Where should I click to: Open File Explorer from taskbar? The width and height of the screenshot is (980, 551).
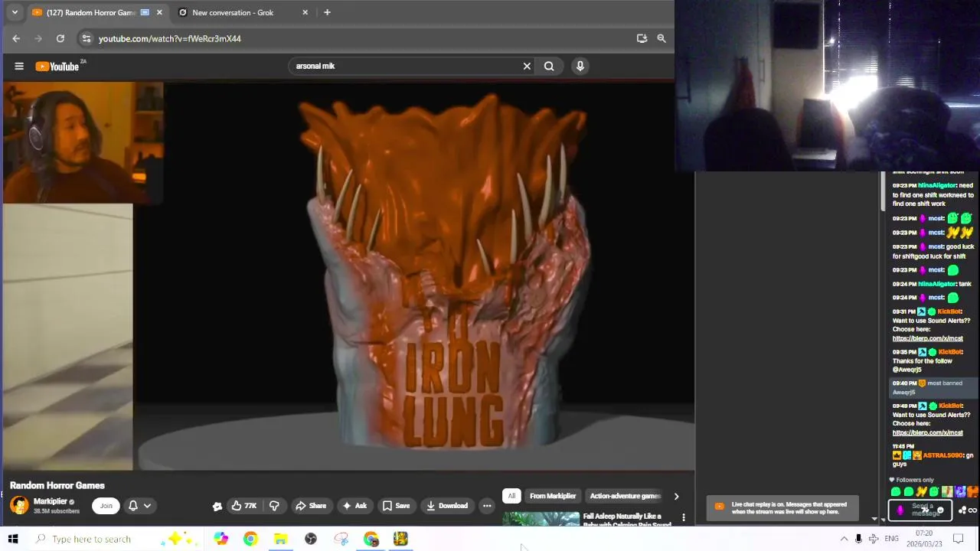coord(280,539)
